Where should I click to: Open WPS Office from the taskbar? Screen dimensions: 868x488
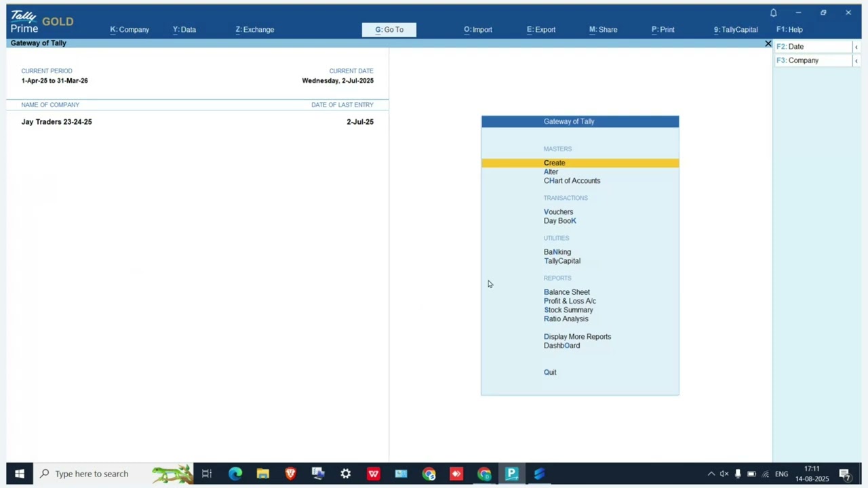click(x=373, y=474)
